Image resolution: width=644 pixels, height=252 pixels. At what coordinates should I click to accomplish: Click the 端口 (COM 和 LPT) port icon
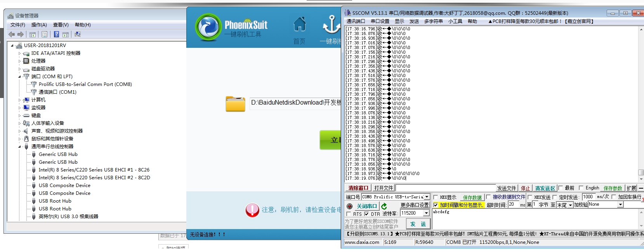(x=26, y=77)
